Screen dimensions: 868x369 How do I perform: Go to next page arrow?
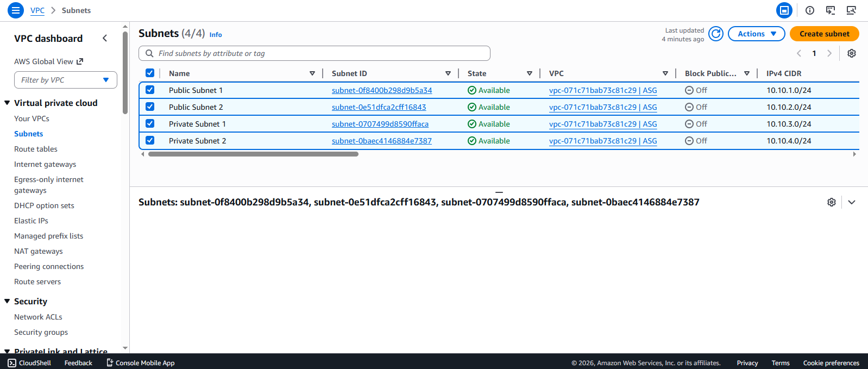click(829, 53)
